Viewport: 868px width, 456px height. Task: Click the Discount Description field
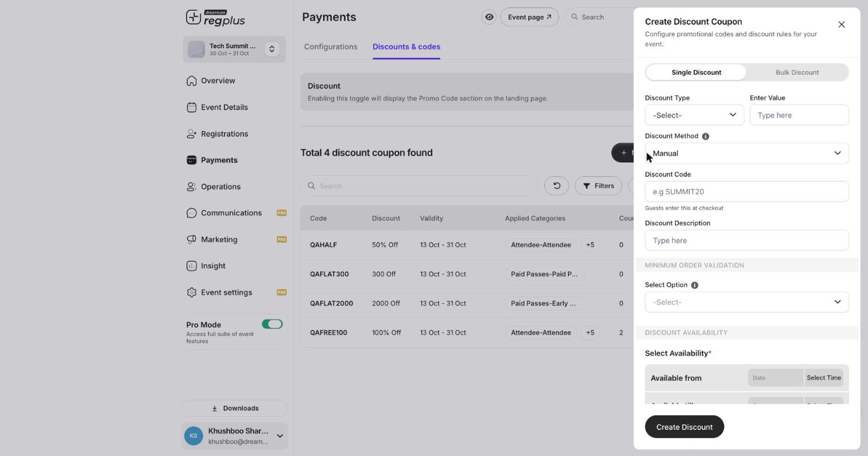pos(746,241)
